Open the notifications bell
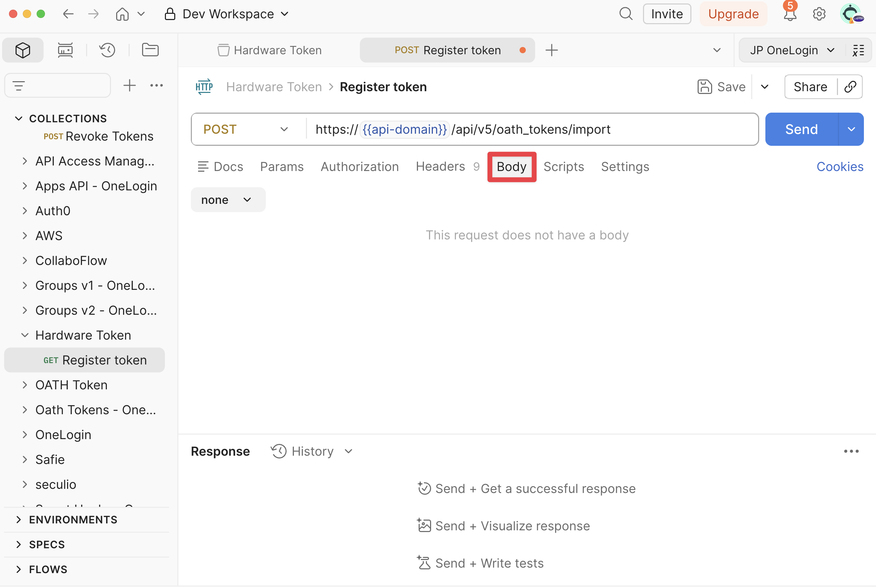876x588 pixels. (790, 14)
